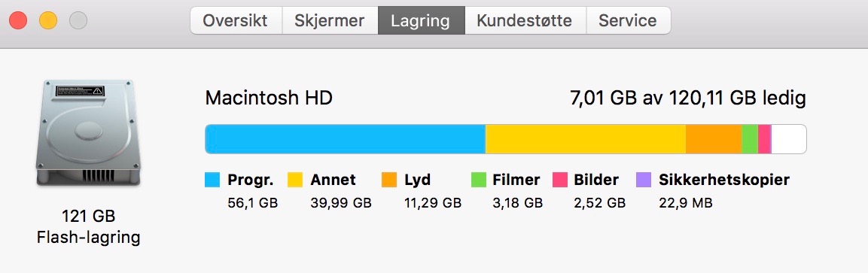Click the Macintosh HD hard drive icon
Screen dimensions: 868x273
point(88,132)
